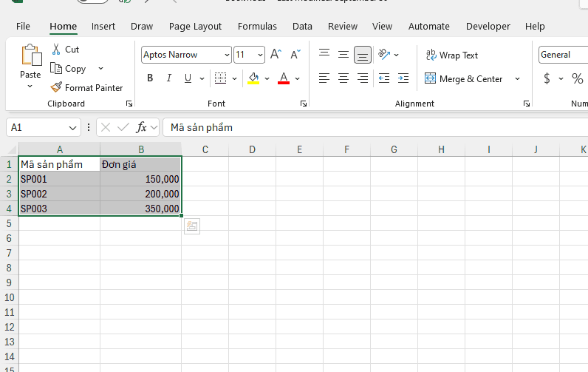
Task: Align text to the left
Action: (x=324, y=78)
